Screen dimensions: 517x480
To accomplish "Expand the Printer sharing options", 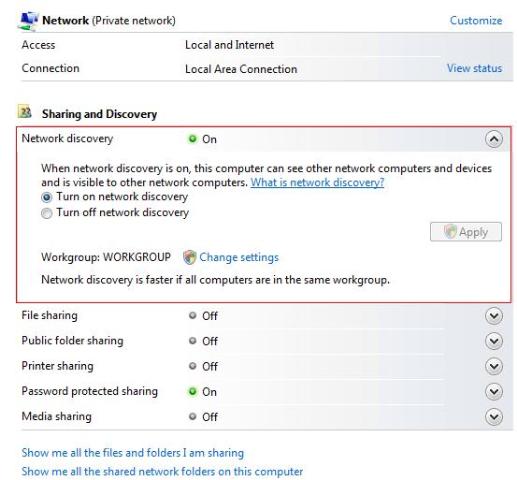I will click(494, 366).
